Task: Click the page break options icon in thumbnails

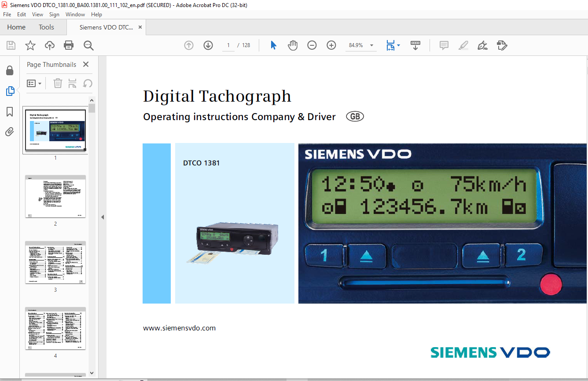Action: pos(73,83)
